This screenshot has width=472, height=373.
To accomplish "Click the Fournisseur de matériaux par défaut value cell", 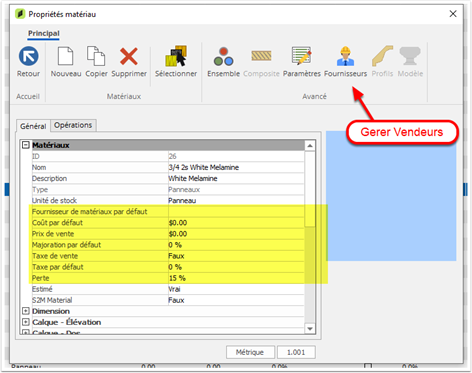I will 236,211.
